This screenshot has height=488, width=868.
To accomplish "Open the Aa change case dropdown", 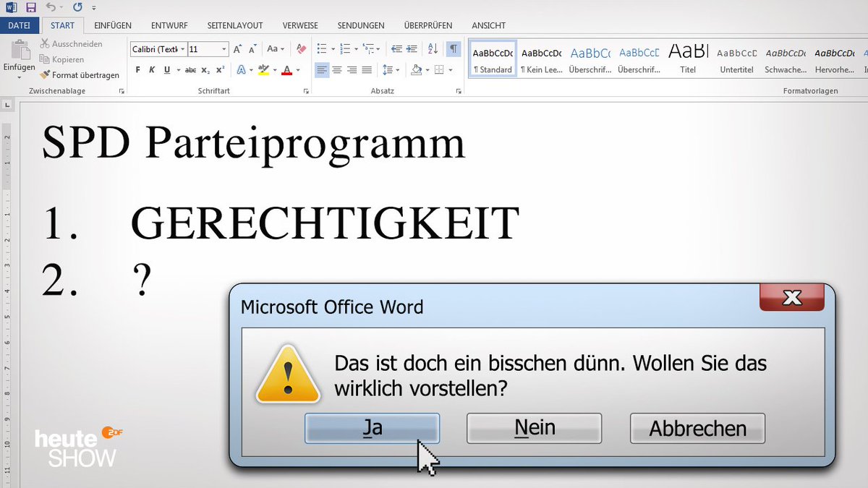I will pyautogui.click(x=276, y=49).
